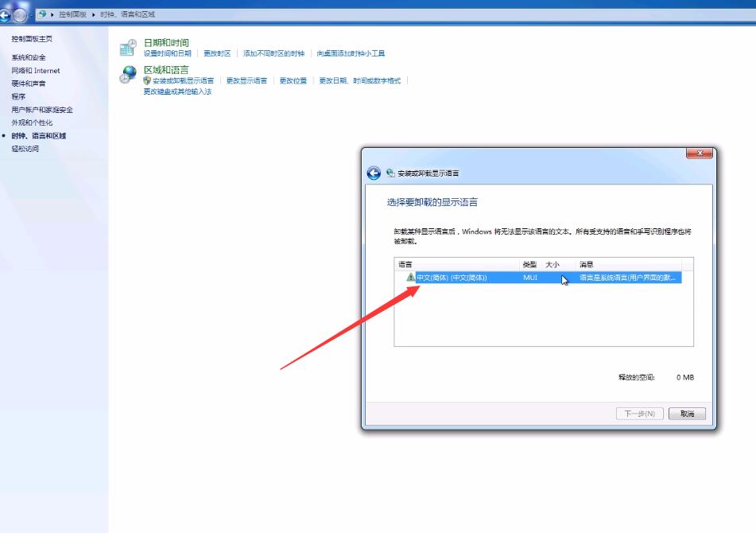The width and height of the screenshot is (756, 533).
Task: Sort by the 类型 column header
Action: pos(531,264)
